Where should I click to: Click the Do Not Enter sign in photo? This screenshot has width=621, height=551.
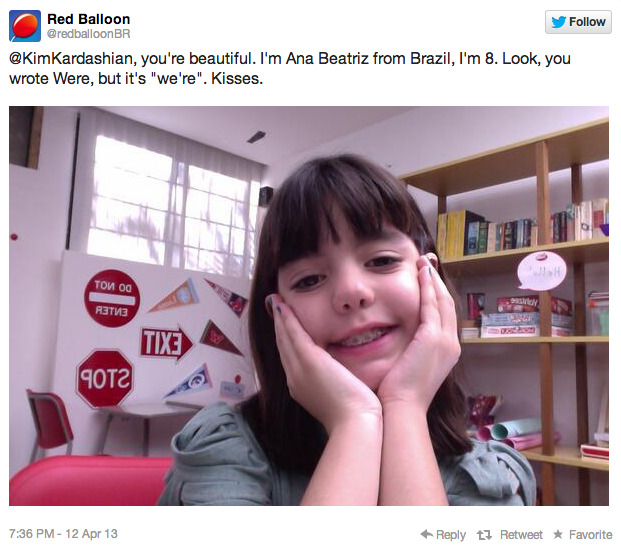[112, 298]
